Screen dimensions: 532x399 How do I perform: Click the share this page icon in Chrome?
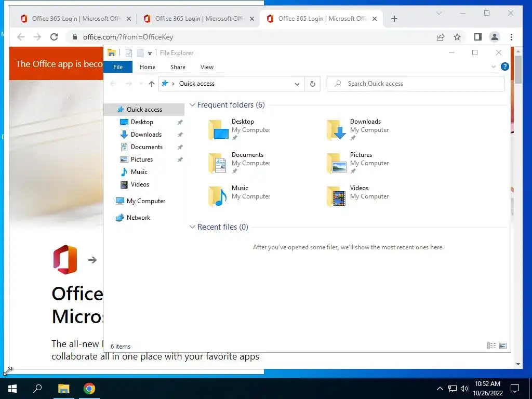click(x=441, y=37)
